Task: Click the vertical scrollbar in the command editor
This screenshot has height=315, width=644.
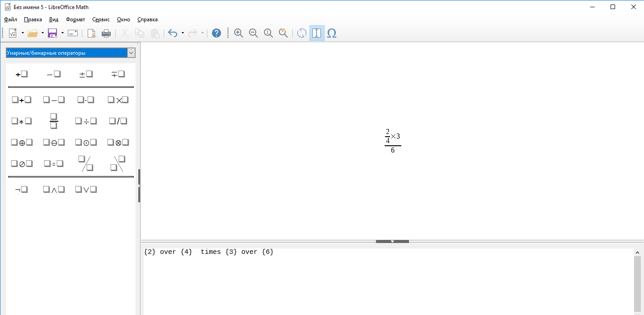Action: pyautogui.click(x=637, y=281)
